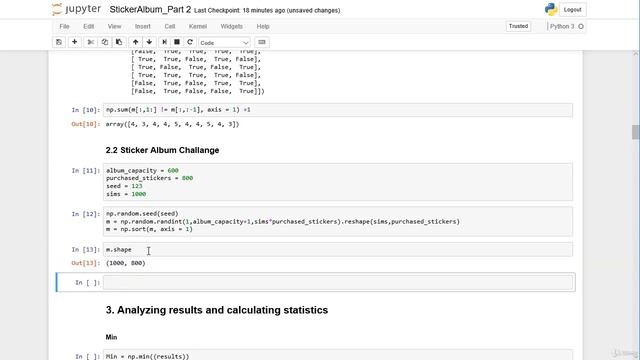The image size is (640, 360).
Task: Click the m = np.sort(m, axis = 1) line
Action: [x=149, y=229]
